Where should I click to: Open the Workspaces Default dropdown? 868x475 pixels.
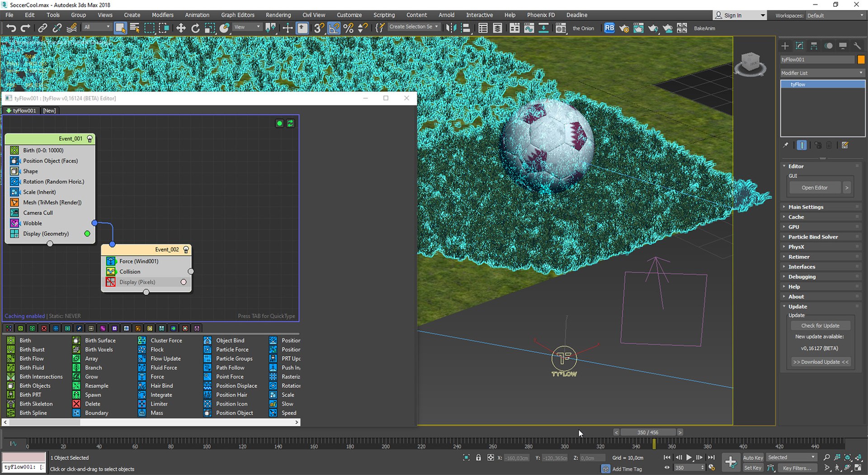tap(835, 15)
